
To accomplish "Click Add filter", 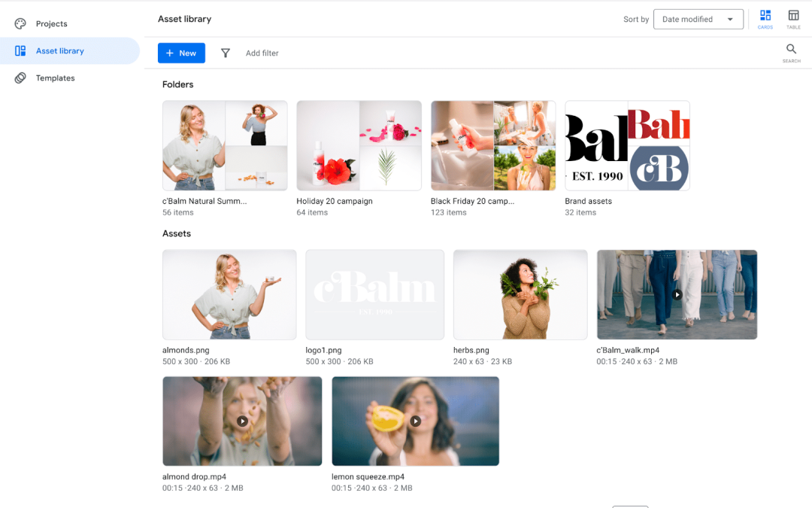I will point(262,53).
